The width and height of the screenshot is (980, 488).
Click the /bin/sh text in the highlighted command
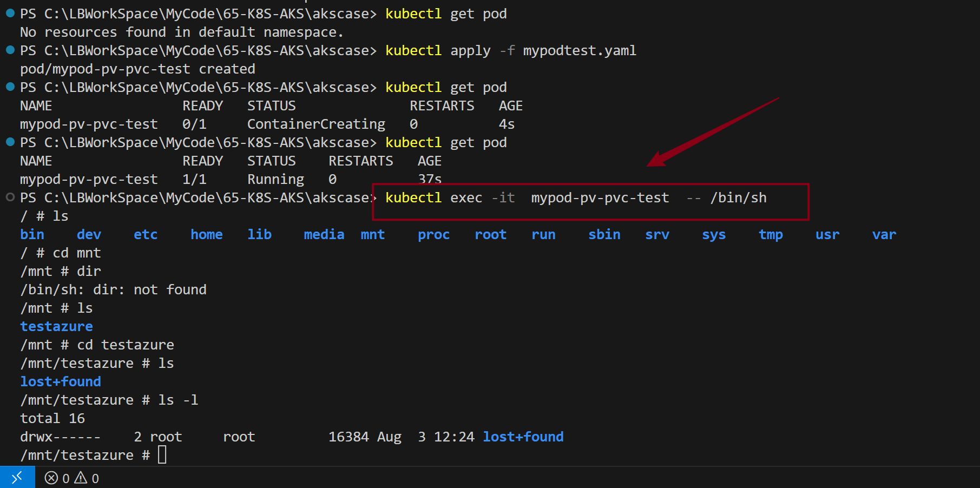(x=738, y=197)
